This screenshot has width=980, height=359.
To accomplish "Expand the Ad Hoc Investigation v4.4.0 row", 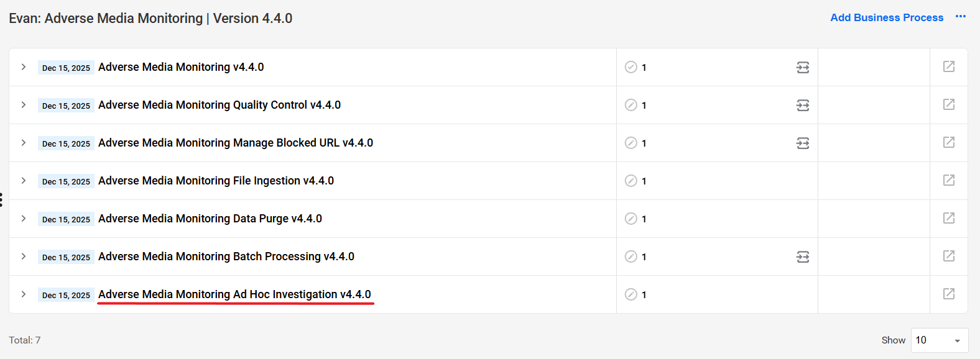I will (24, 294).
